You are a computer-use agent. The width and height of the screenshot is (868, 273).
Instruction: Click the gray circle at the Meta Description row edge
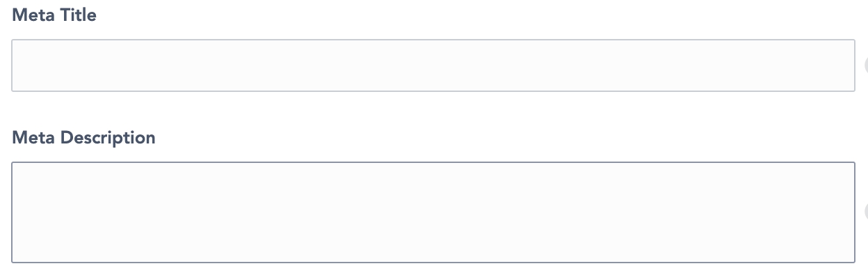click(866, 212)
